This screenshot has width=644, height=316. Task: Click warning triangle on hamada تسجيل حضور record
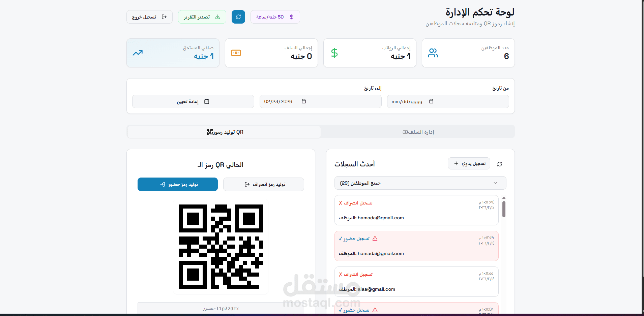click(375, 239)
